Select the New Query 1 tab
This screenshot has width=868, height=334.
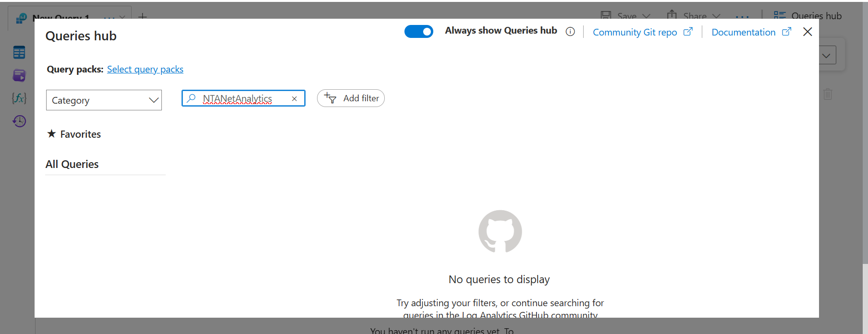(69, 18)
